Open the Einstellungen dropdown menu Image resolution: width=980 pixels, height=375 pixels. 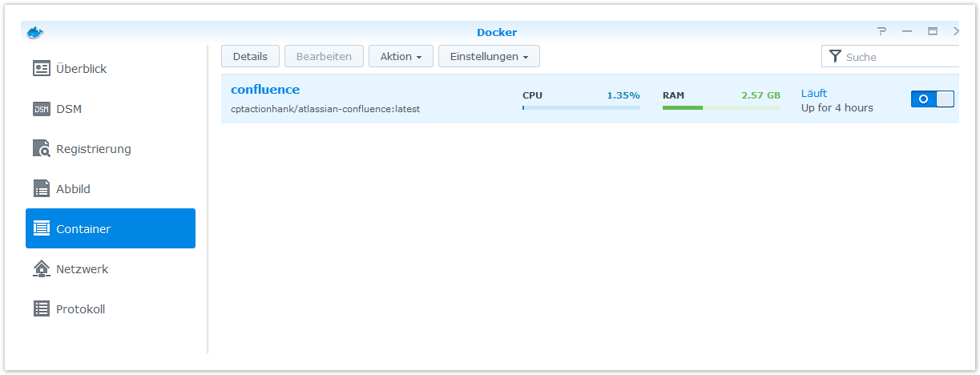coord(489,57)
